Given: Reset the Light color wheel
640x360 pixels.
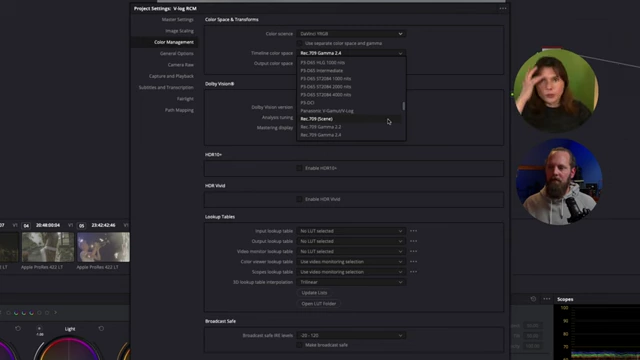Looking at the screenshot, I should pos(101,329).
